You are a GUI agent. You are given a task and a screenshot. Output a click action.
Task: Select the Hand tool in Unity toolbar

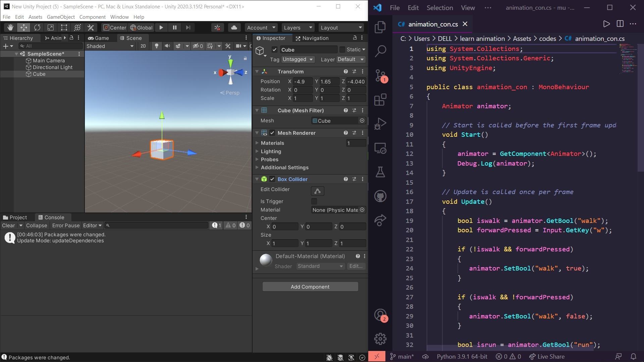pos(10,27)
